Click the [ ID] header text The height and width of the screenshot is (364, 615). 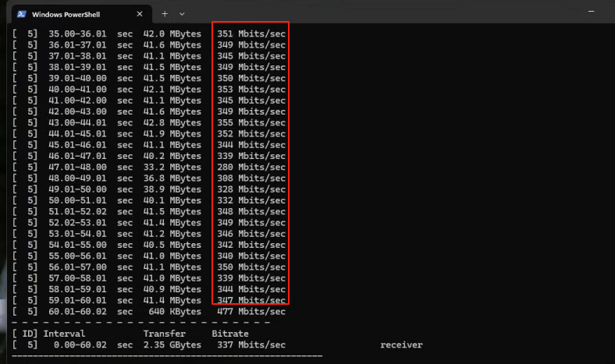point(24,334)
